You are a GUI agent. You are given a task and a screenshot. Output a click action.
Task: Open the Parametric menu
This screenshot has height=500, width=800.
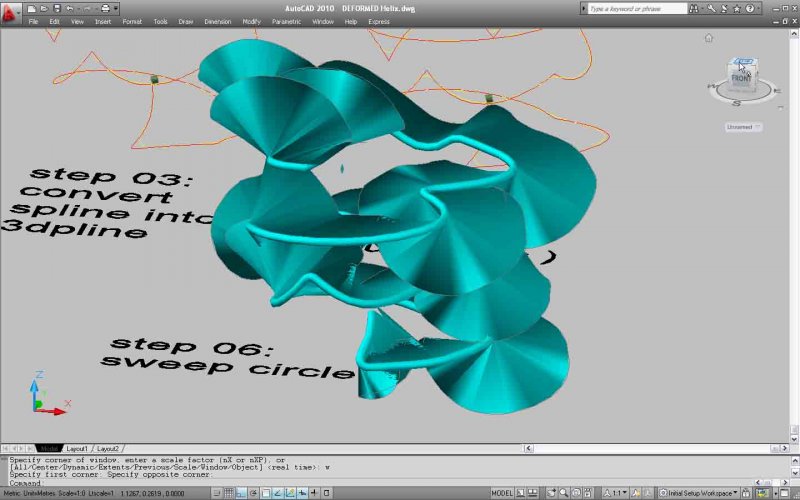pyautogui.click(x=289, y=21)
